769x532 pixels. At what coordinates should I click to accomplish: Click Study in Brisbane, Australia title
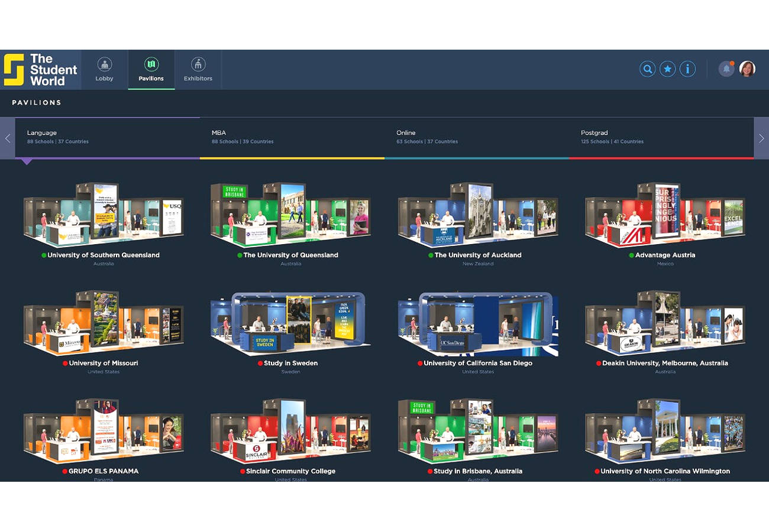[478, 471]
